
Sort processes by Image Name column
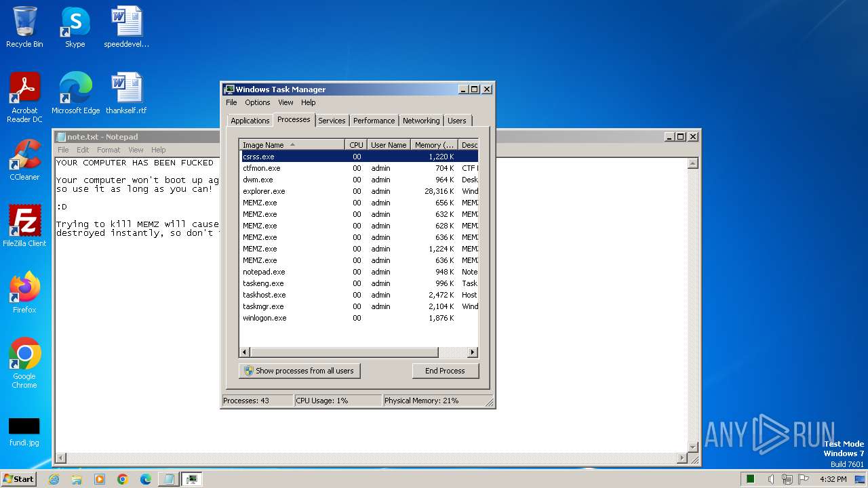click(x=292, y=145)
